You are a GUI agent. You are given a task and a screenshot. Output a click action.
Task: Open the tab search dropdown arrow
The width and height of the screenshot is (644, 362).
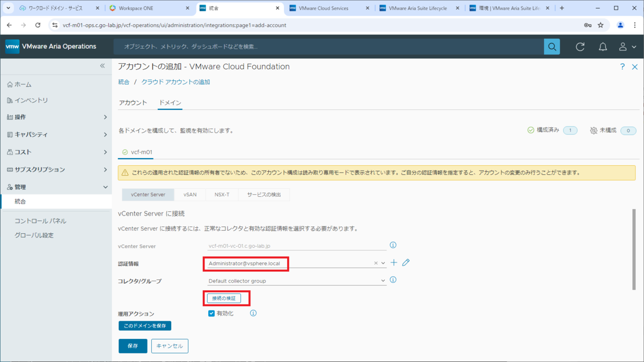[8, 8]
